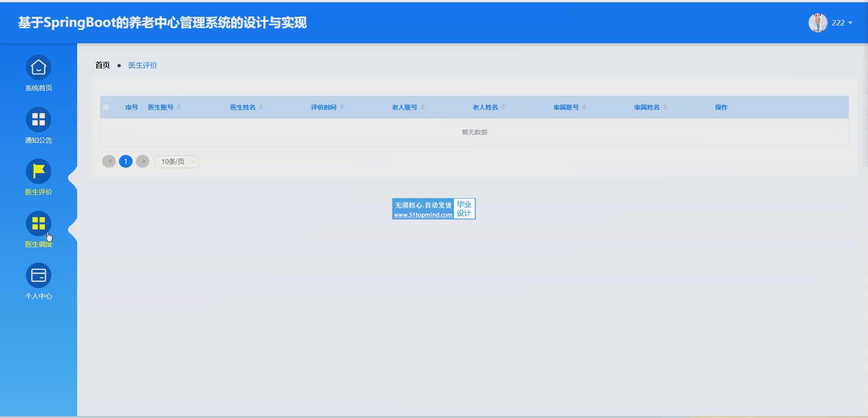
Task: Click the previous page arrow button
Action: click(x=109, y=161)
